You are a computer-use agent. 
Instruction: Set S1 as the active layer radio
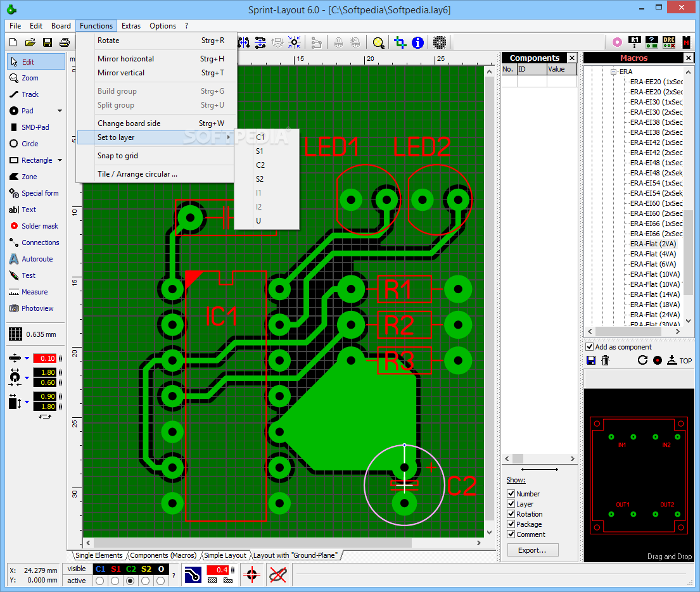coord(115,581)
